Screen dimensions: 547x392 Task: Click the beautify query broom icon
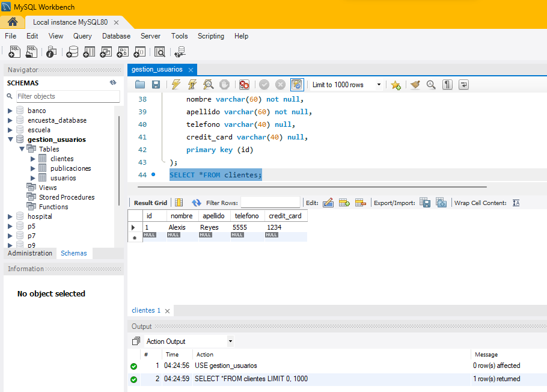pos(415,85)
